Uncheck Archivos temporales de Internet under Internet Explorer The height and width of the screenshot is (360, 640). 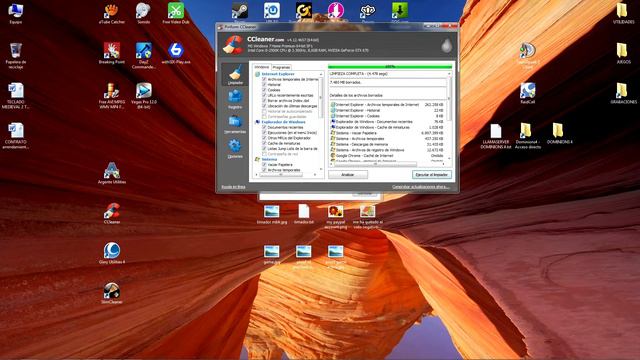click(x=264, y=79)
